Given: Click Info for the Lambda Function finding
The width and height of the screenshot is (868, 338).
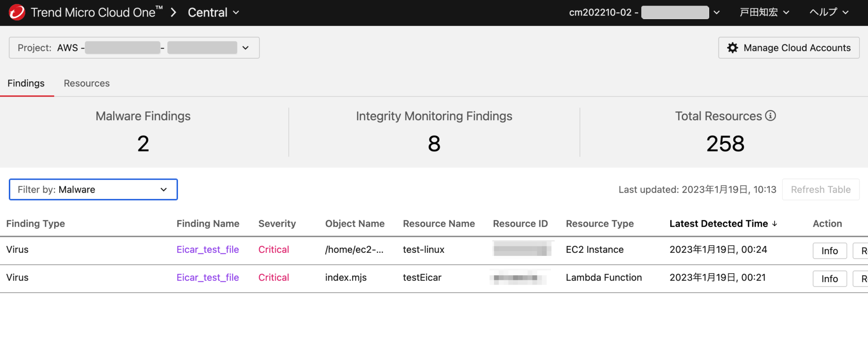Looking at the screenshot, I should pos(829,278).
